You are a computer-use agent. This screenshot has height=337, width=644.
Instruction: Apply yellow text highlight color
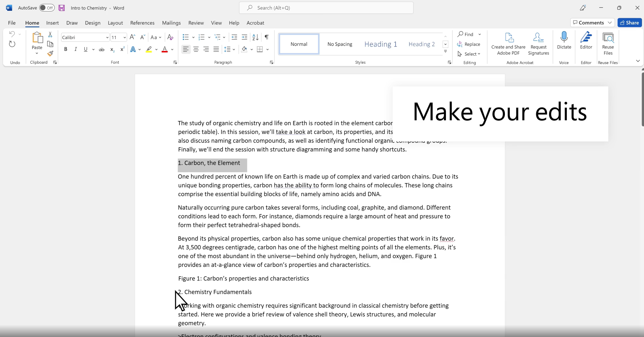[x=149, y=50]
